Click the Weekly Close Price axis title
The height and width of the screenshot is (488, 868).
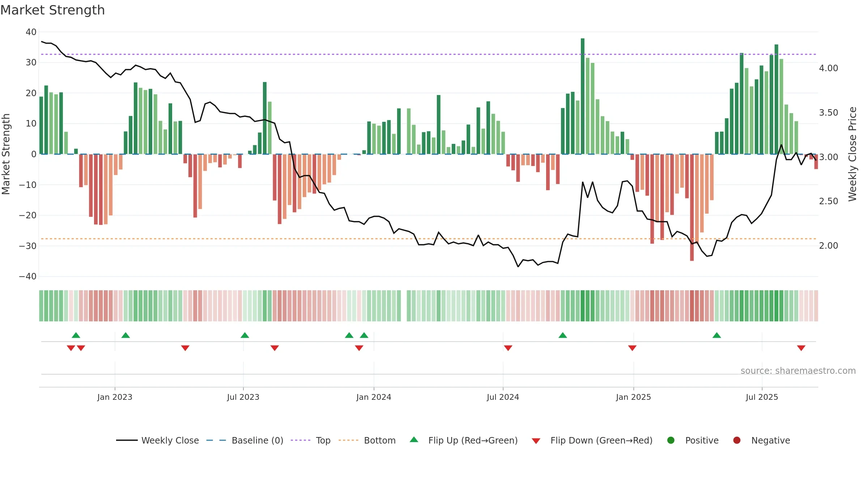coord(852,154)
